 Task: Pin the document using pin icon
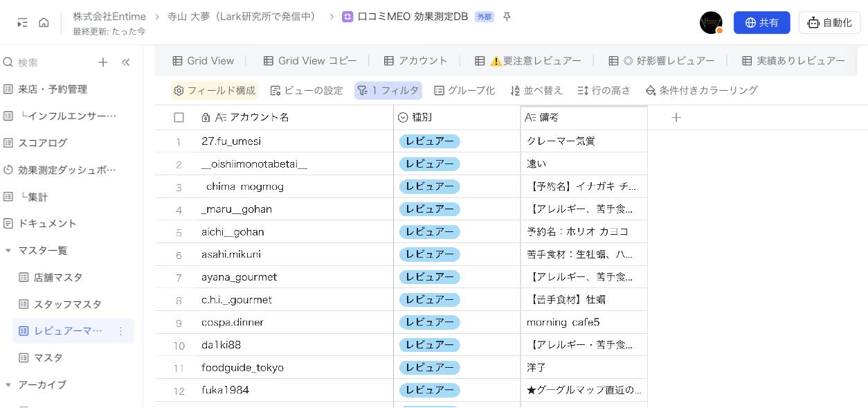coord(507,17)
